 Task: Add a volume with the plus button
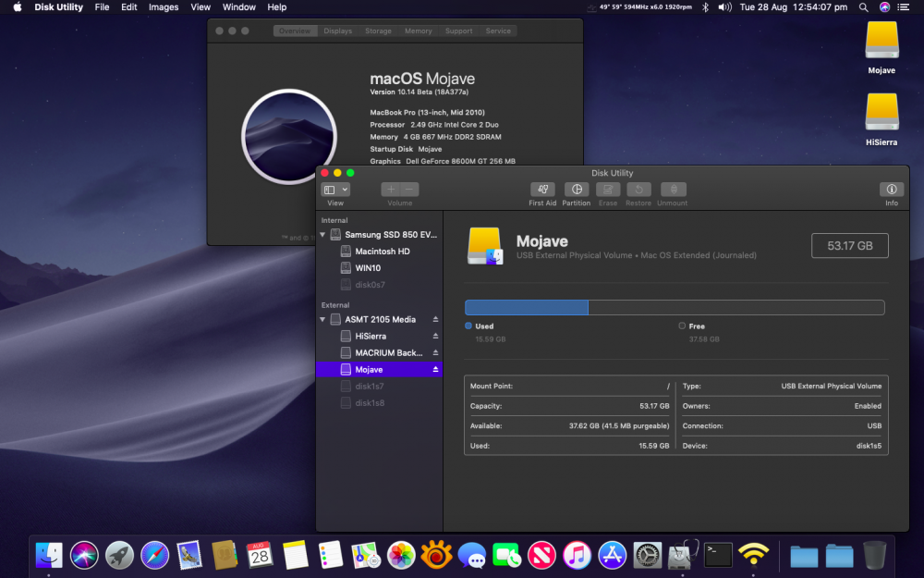tap(390, 190)
